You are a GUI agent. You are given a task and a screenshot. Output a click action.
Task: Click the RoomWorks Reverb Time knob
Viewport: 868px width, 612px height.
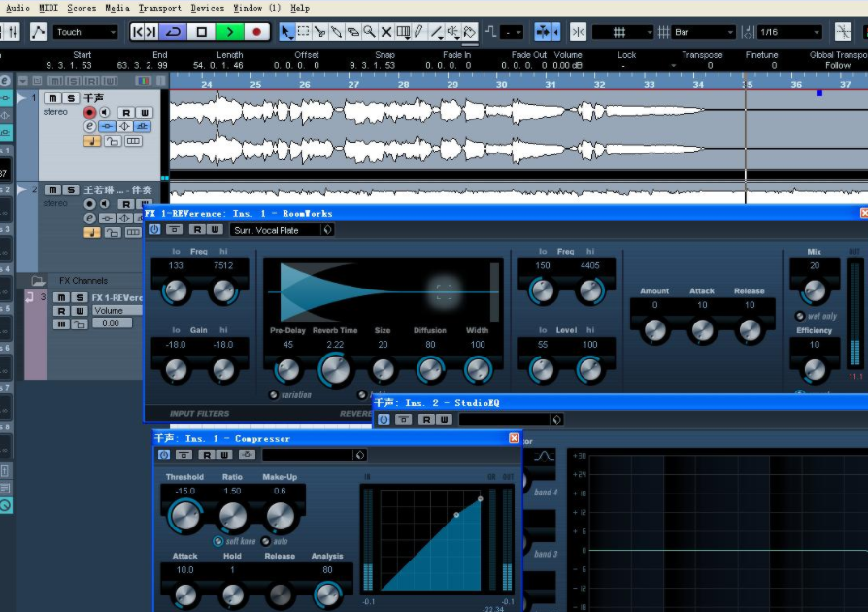click(335, 370)
